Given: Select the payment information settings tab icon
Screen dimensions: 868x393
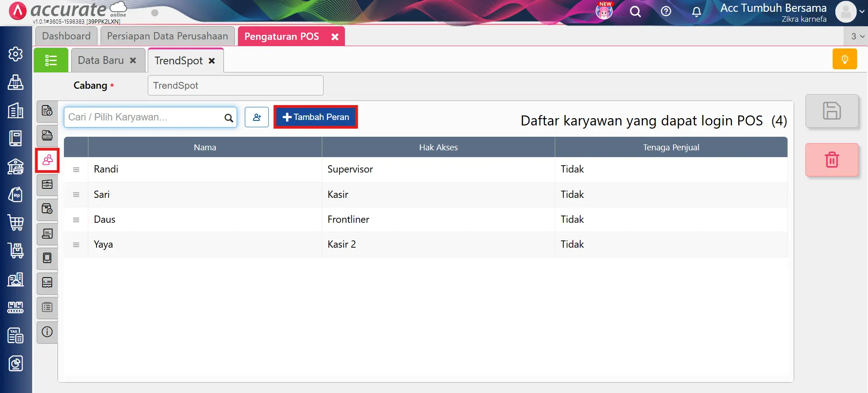Looking at the screenshot, I should tap(47, 135).
